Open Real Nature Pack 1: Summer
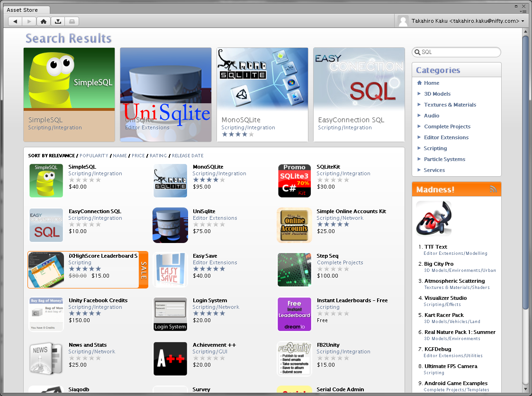532x396 pixels. pyautogui.click(x=460, y=332)
